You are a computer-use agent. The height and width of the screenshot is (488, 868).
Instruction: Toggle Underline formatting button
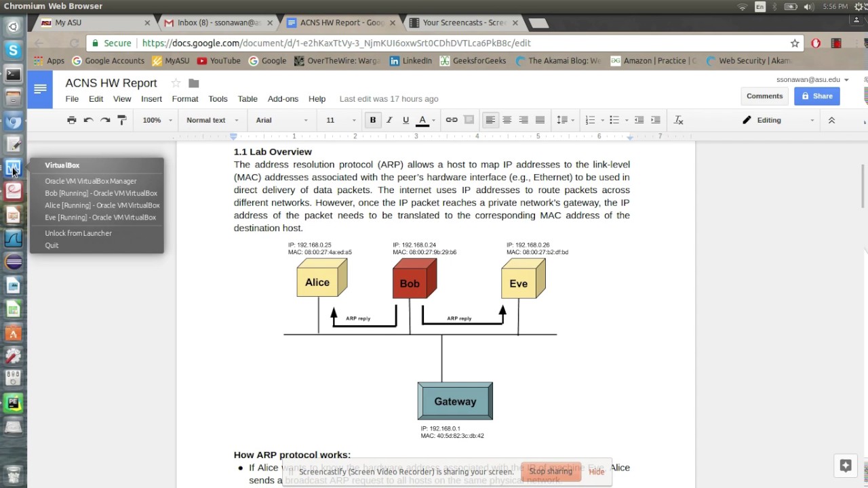(406, 120)
